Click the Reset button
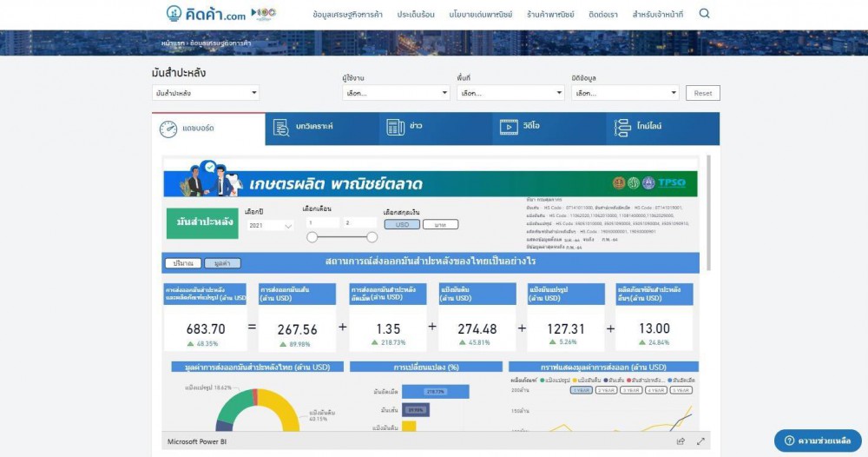The height and width of the screenshot is (457, 868). (702, 93)
